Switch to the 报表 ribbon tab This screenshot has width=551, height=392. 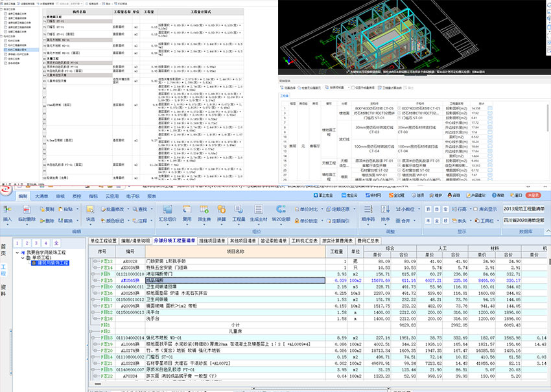point(152,196)
